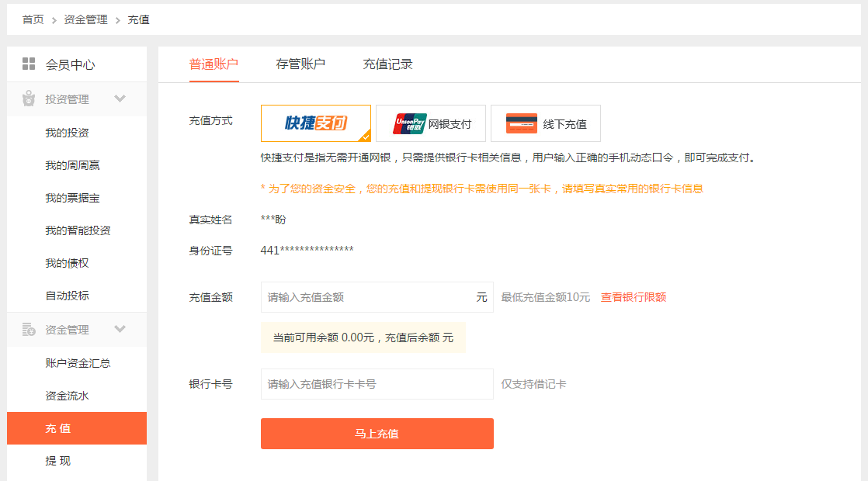Go to 首页 via the breadcrumb
Viewport: 868px width, 481px height.
pos(32,19)
